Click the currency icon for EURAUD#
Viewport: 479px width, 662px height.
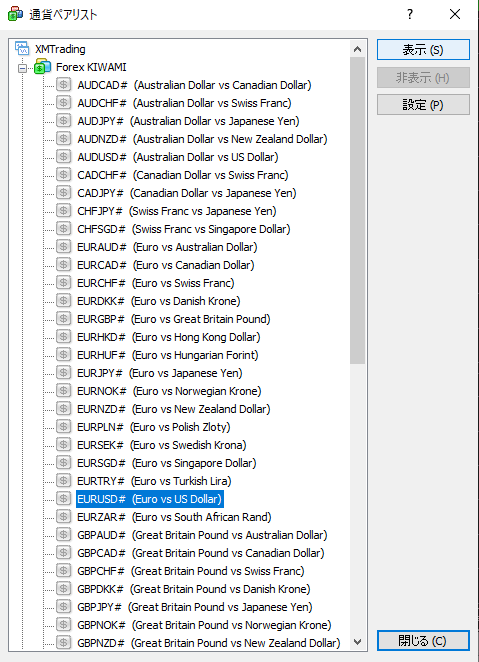pos(63,247)
